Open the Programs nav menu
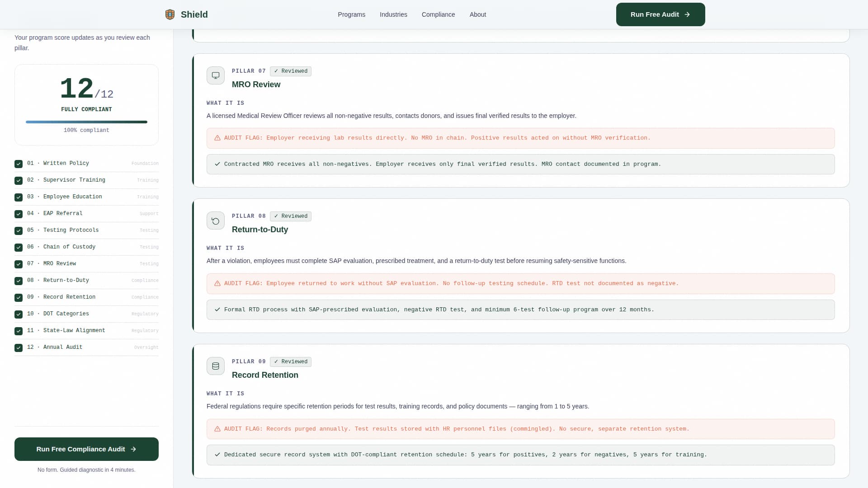This screenshot has height=488, width=868. 351,14
